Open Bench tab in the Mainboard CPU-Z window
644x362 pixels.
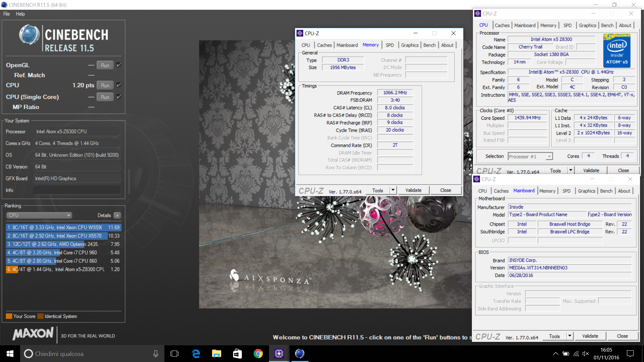pyautogui.click(x=606, y=191)
